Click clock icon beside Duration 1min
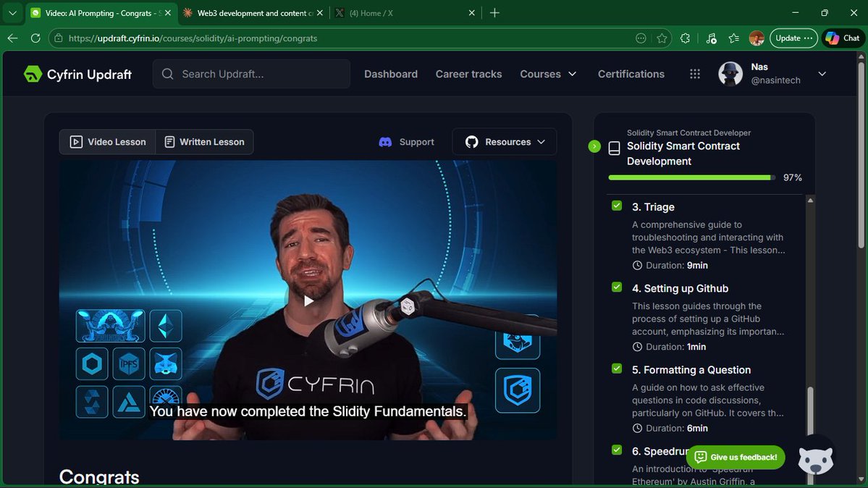 click(637, 347)
